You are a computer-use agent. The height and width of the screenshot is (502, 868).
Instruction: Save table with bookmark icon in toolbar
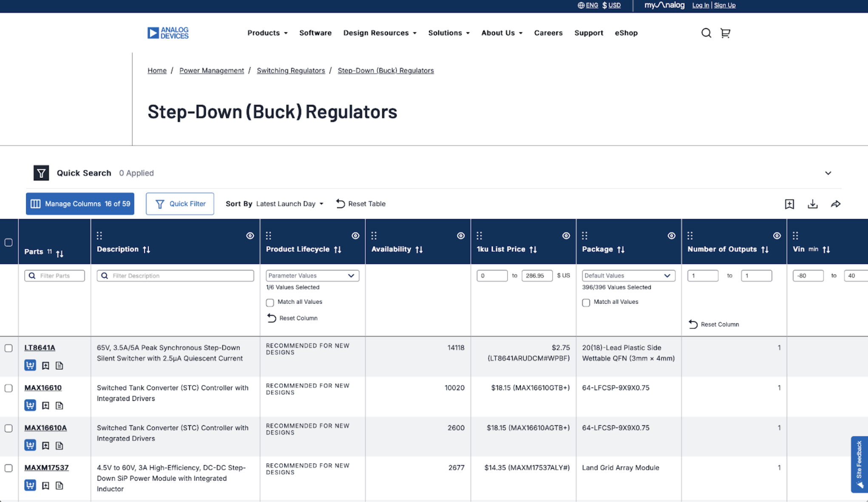[789, 204]
